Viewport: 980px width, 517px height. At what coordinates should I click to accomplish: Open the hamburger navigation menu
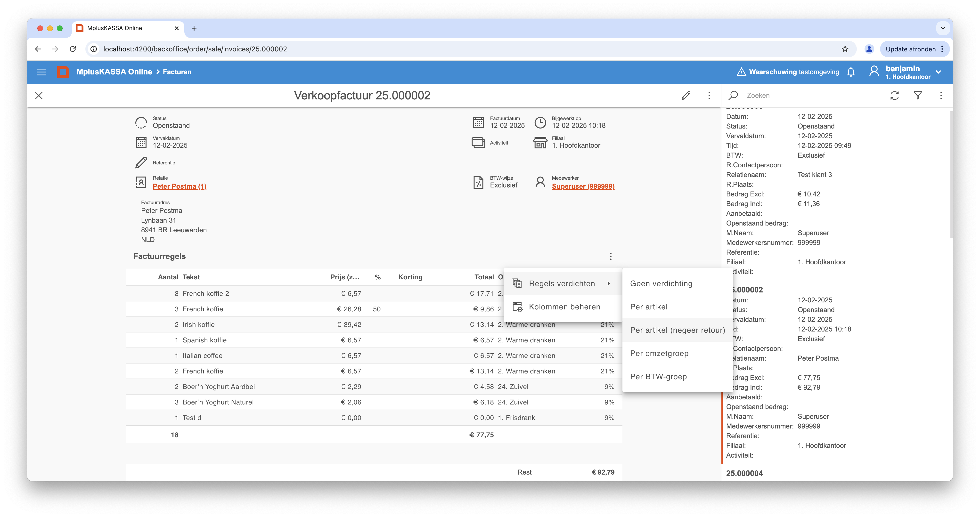(41, 72)
